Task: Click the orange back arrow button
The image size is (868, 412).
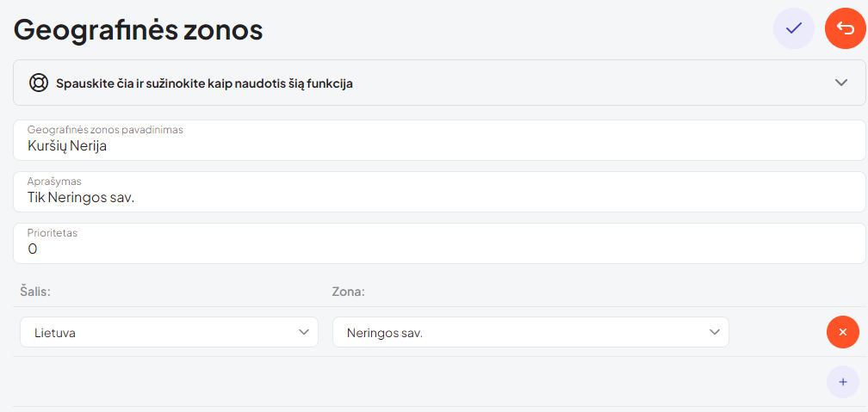Action: tap(845, 28)
